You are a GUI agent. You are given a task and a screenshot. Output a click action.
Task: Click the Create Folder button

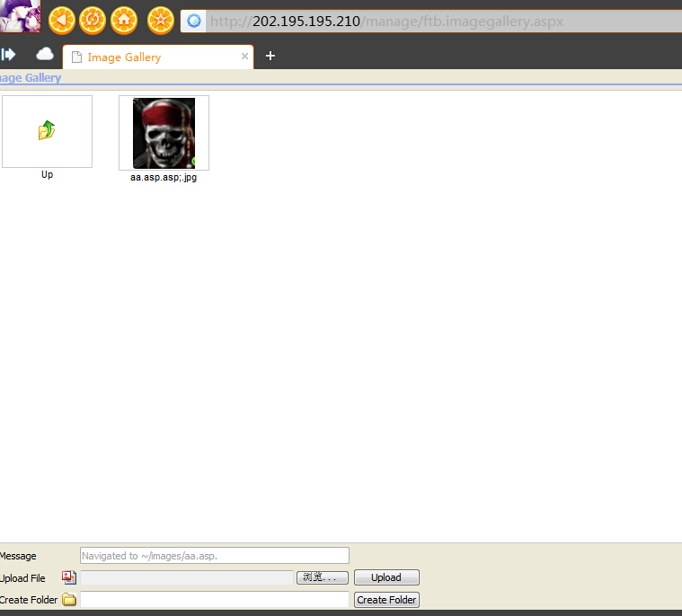point(386,600)
